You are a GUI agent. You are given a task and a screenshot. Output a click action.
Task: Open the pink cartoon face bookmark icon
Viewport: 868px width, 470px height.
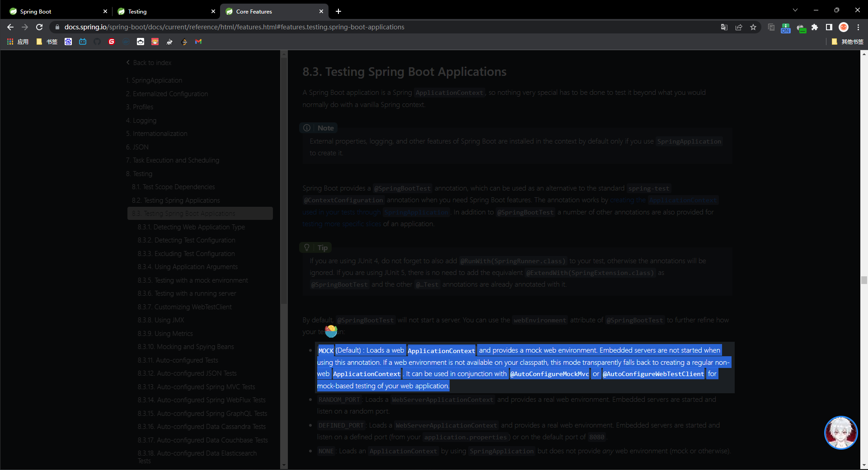pyautogui.click(x=155, y=42)
